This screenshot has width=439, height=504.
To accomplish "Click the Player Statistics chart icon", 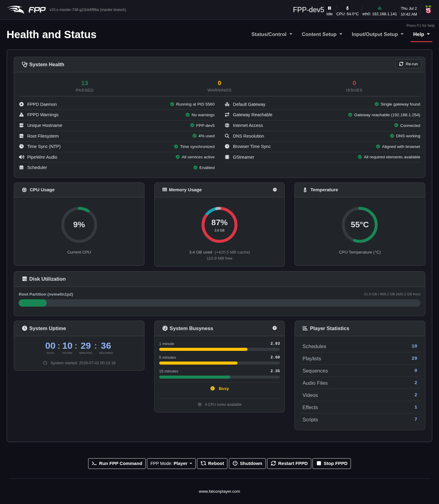I will [305, 328].
